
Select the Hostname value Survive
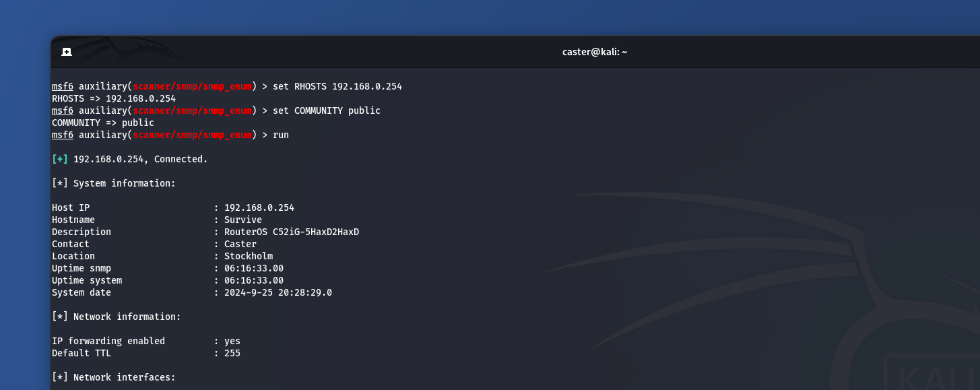pos(243,220)
